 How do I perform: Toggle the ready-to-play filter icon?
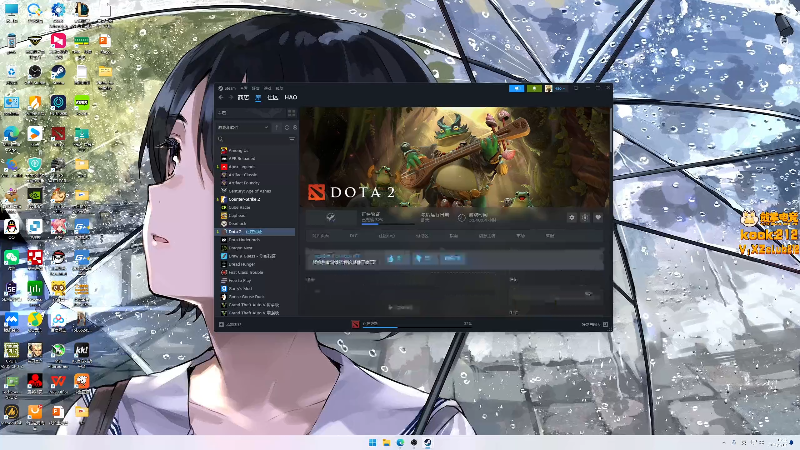pyautogui.click(x=295, y=127)
